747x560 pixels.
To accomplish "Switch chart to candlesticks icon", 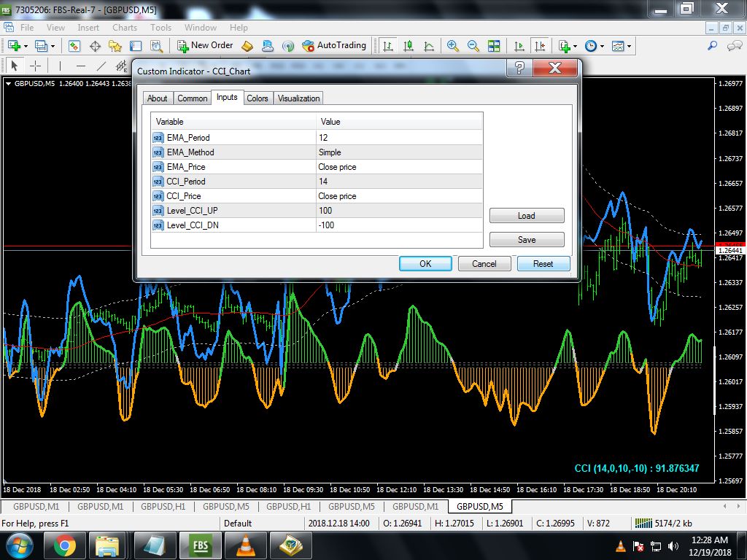I will click(x=409, y=46).
